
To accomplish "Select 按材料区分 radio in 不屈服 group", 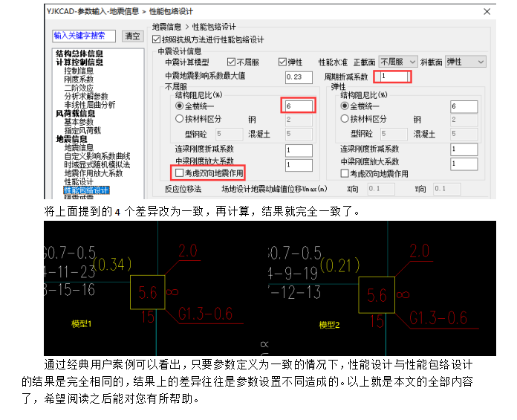I will [179, 119].
